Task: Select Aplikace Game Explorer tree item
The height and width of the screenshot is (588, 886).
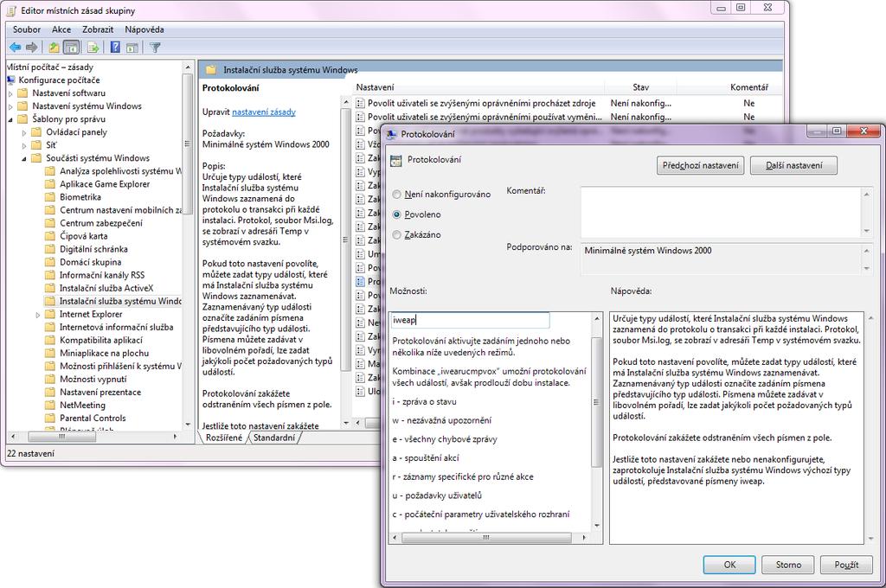Action: tap(105, 183)
